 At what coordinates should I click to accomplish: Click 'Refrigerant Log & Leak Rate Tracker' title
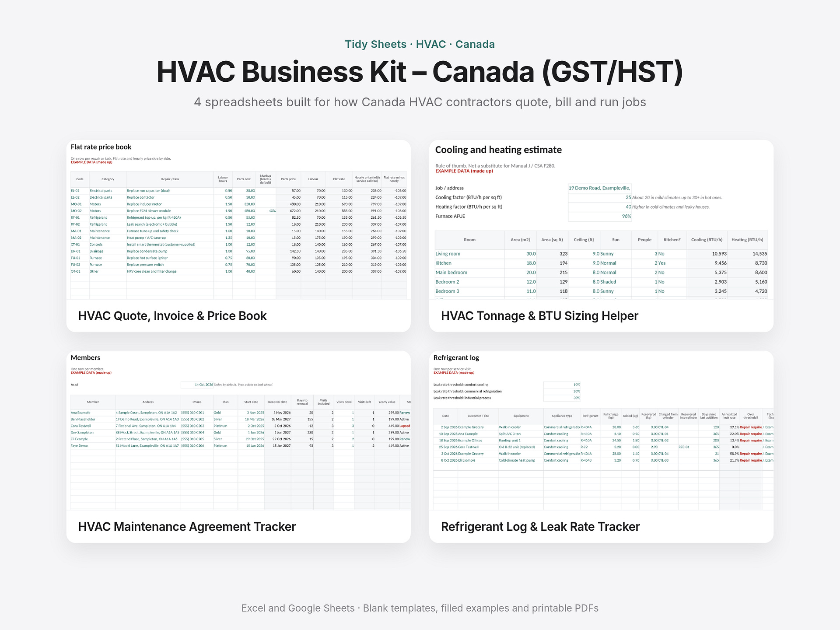pyautogui.click(x=540, y=527)
